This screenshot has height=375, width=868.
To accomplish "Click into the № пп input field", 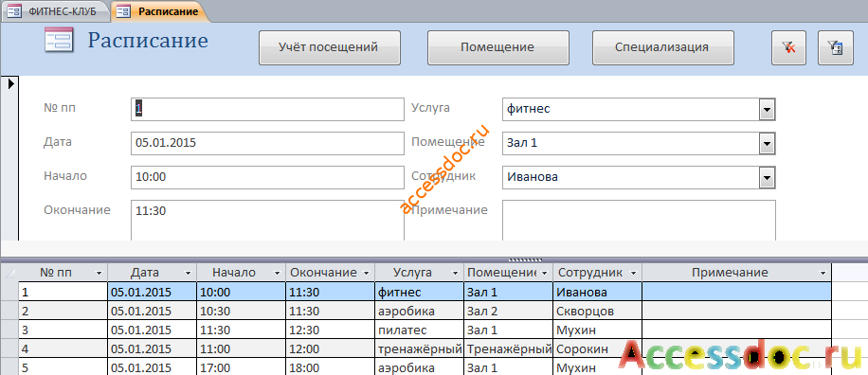I will (x=267, y=110).
